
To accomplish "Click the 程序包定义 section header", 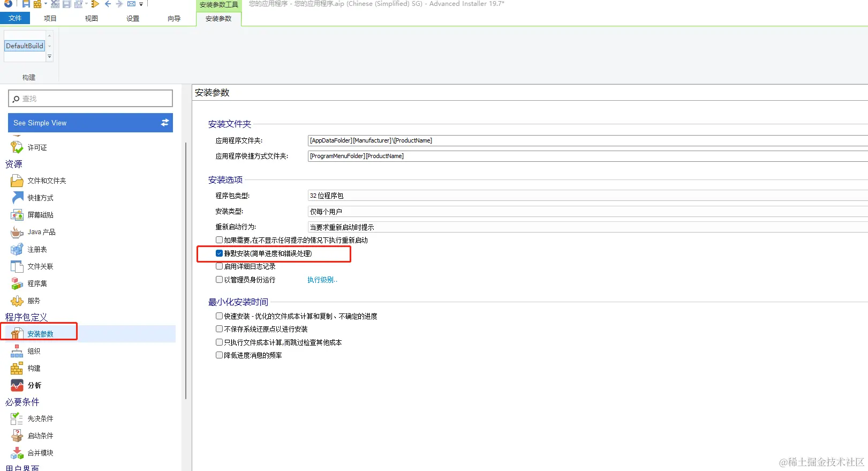I will click(x=26, y=317).
